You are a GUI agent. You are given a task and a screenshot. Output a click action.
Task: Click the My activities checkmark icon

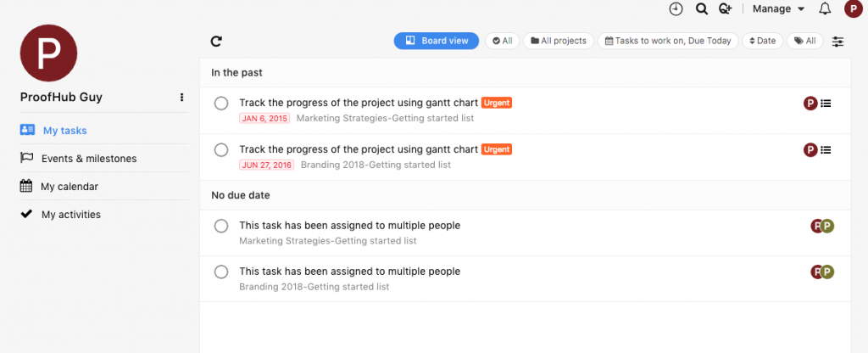[x=26, y=214]
